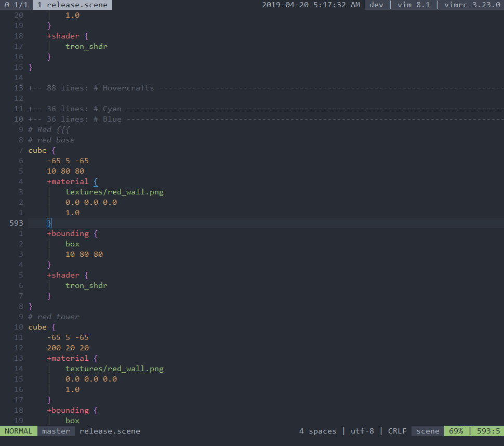Click the NORMAL mode indicator
This screenshot has height=446, width=504.
point(19,431)
